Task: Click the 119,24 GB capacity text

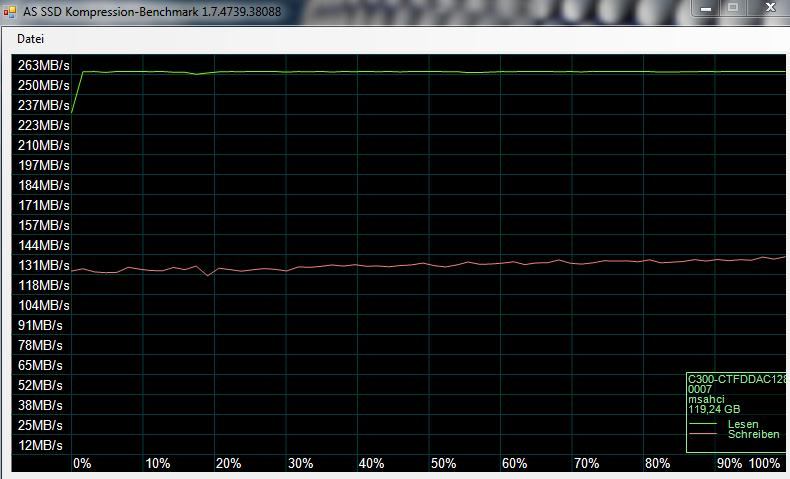Action: point(714,409)
